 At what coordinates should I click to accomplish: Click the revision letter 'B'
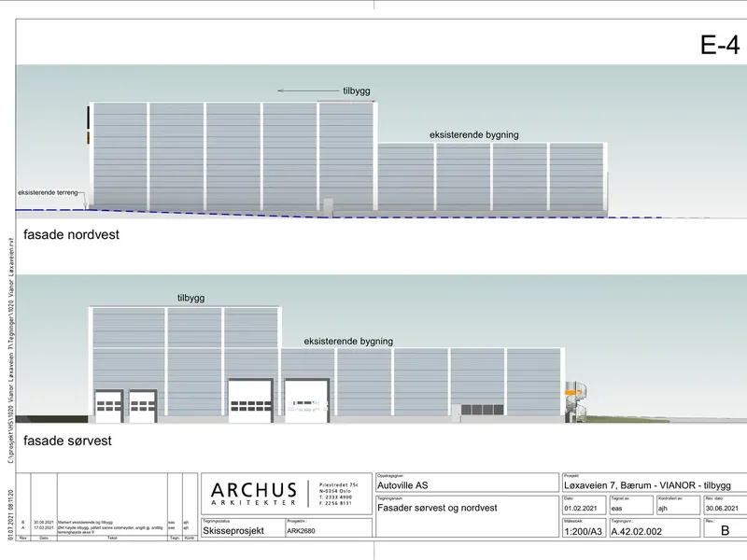pos(726,530)
